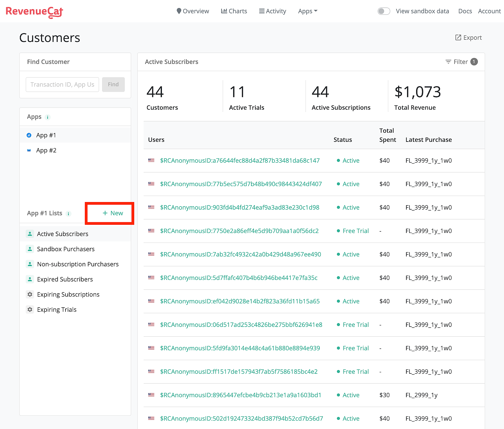Click the Total Spent column header
The height and width of the screenshot is (429, 504).
pyautogui.click(x=388, y=135)
